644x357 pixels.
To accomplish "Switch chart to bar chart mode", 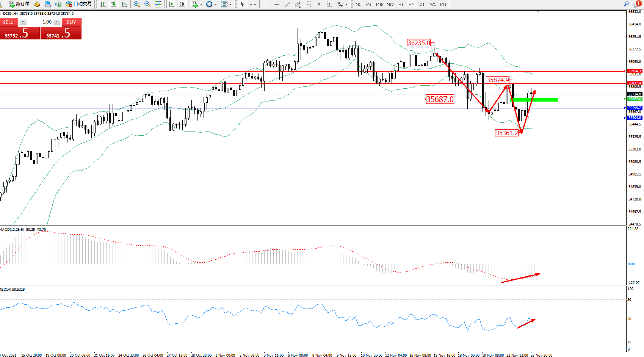I will (x=103, y=4).
